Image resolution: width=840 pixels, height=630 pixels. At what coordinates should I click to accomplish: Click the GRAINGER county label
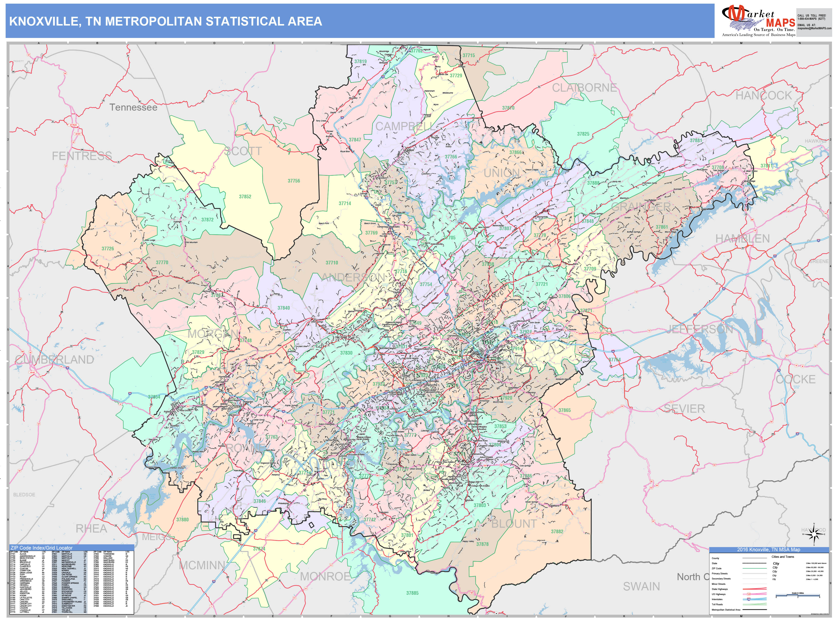coord(641,207)
